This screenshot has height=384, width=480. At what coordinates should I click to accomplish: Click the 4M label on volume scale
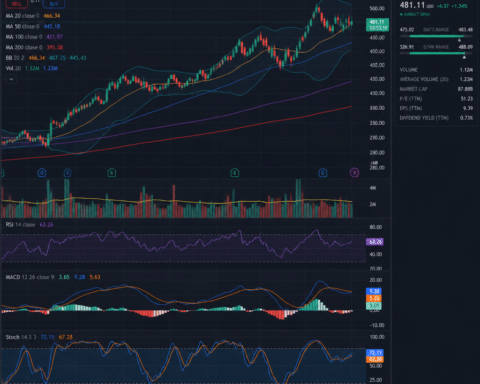coord(373,188)
